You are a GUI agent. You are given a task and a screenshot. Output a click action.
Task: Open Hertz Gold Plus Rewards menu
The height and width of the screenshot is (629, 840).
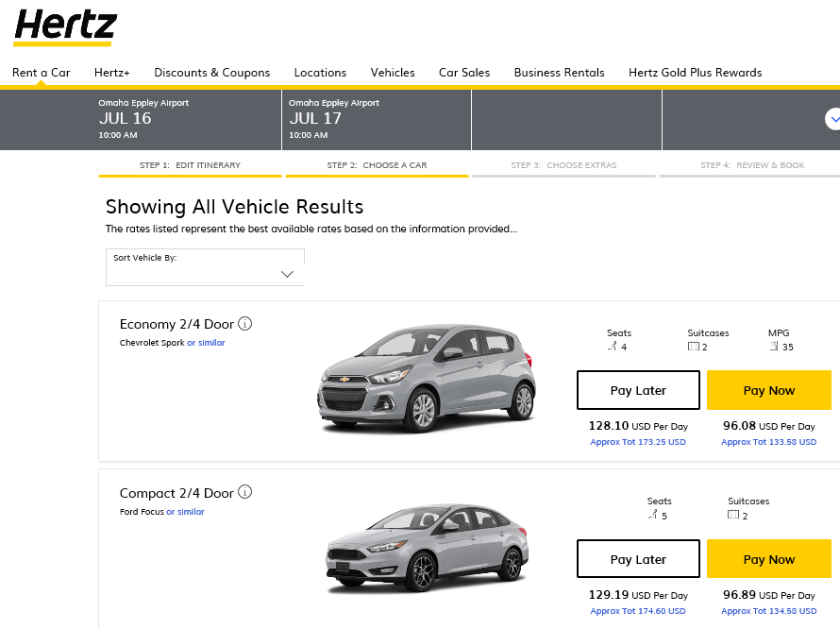[x=696, y=73]
